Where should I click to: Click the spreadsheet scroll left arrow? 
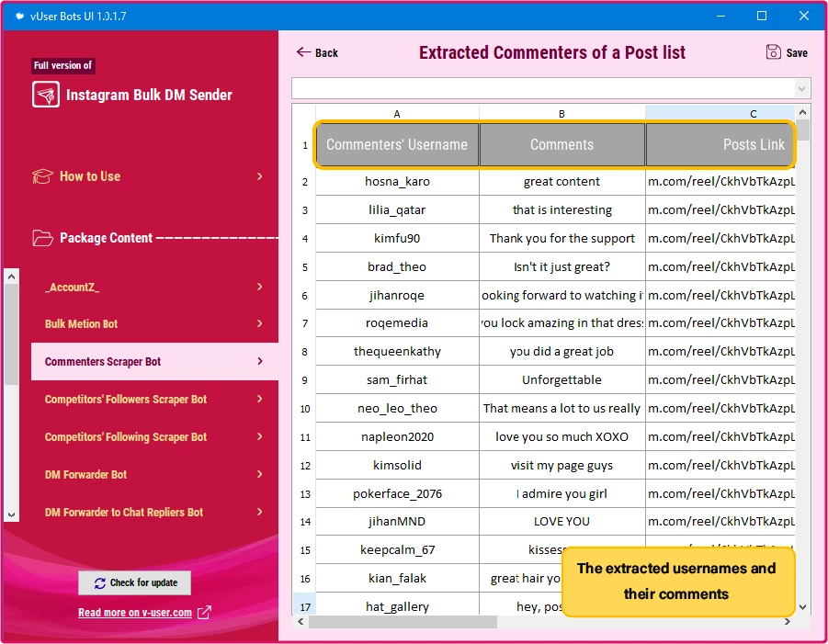coord(301,622)
